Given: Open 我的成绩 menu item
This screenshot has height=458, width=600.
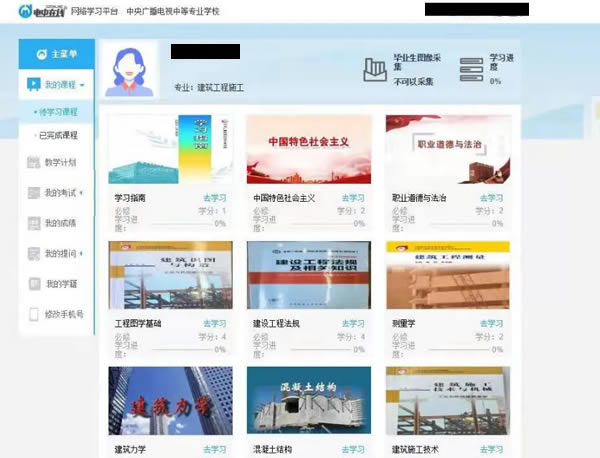Looking at the screenshot, I should pyautogui.click(x=60, y=223).
